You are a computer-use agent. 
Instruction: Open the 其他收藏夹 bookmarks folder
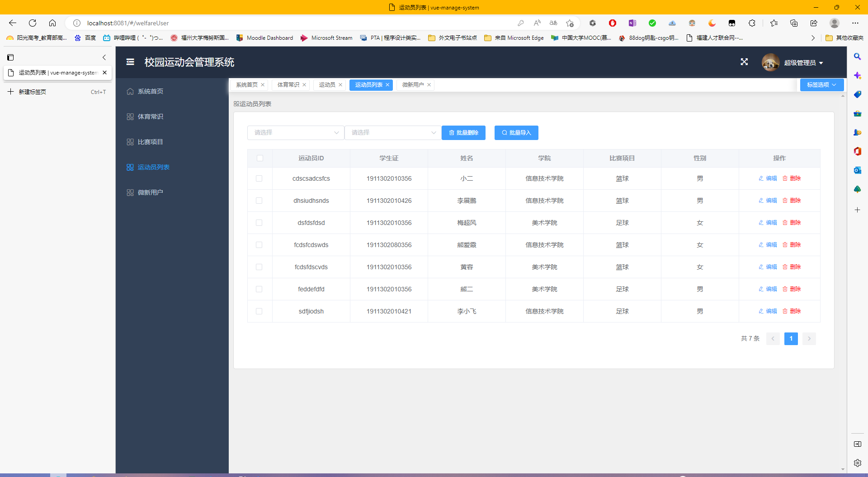pos(844,38)
